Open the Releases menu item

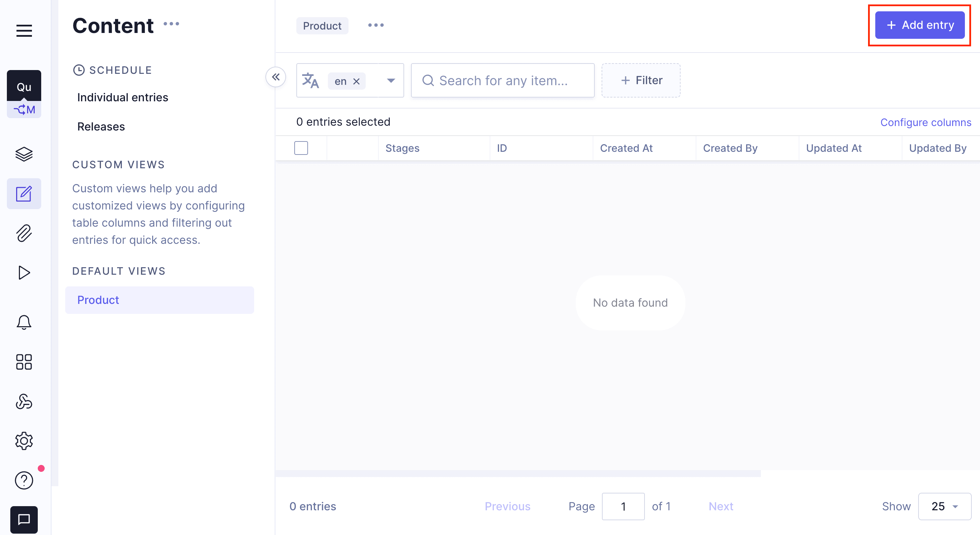click(x=101, y=127)
